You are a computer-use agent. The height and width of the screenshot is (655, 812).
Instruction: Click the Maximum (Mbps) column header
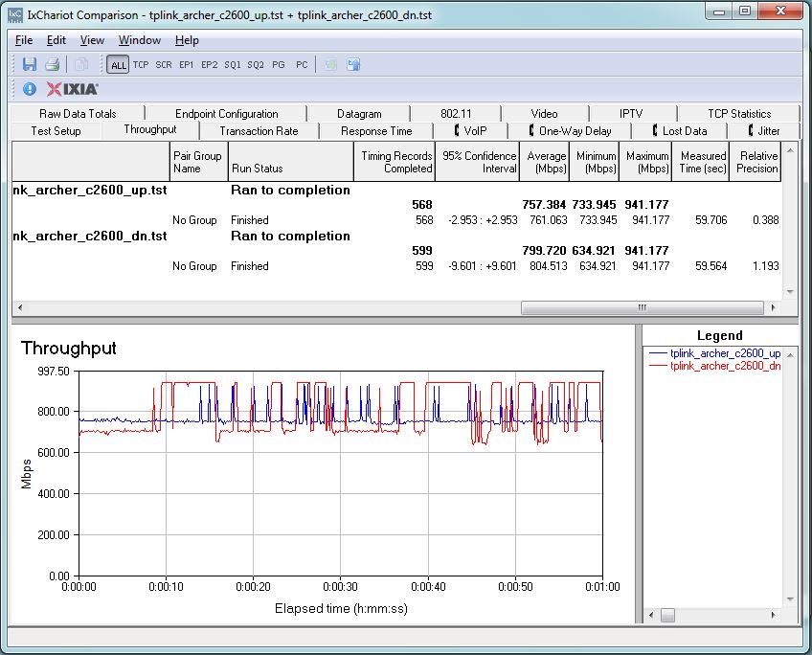click(645, 162)
